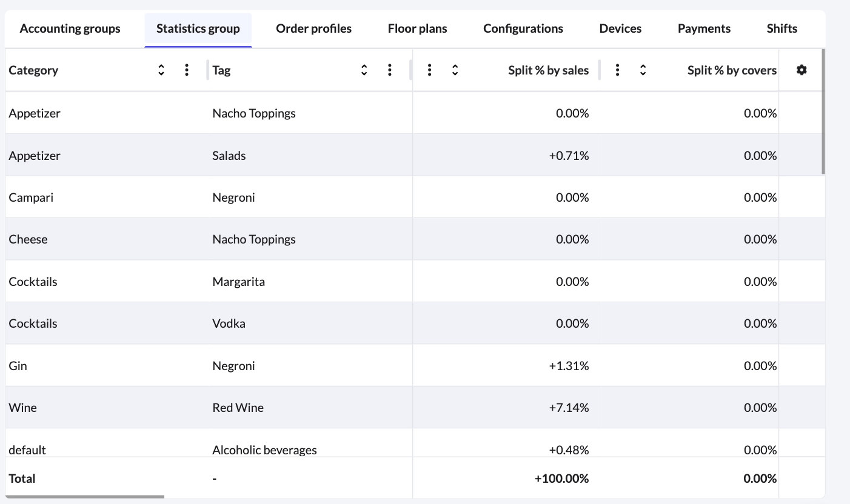The height and width of the screenshot is (504, 850).
Task: Open column settings via the gear icon
Action: [x=801, y=70]
